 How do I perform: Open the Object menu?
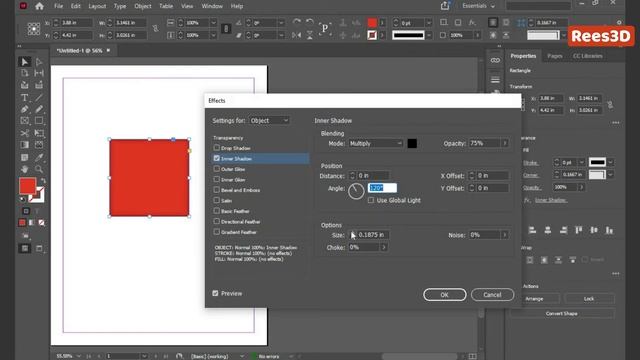(x=143, y=6)
